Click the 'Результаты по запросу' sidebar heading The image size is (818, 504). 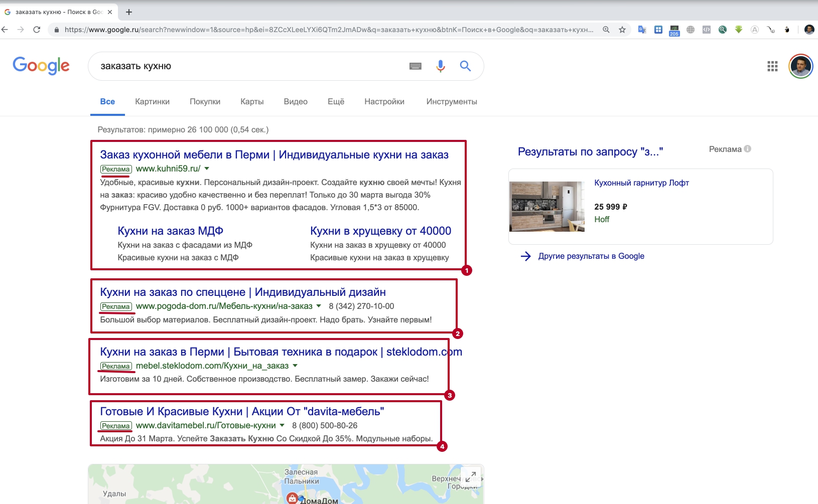[590, 151]
